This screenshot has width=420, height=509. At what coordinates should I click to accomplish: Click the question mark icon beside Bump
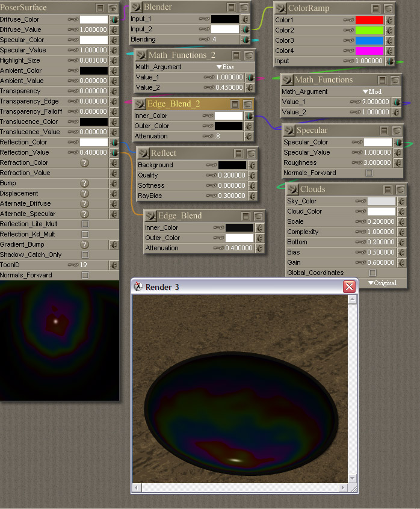click(85, 183)
